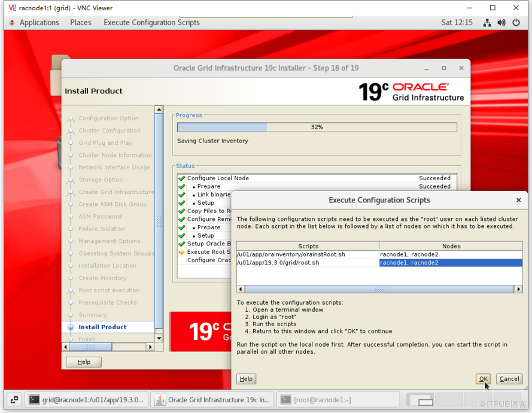
Task: Click the volume speaker icon
Action: click(x=501, y=23)
